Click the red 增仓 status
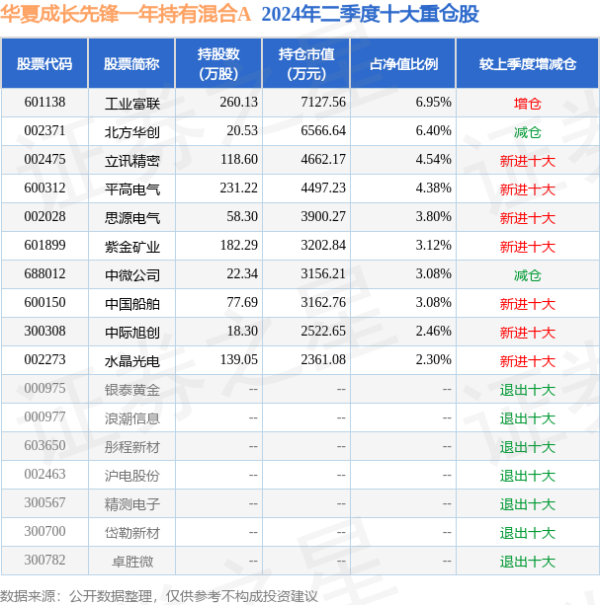 point(527,103)
